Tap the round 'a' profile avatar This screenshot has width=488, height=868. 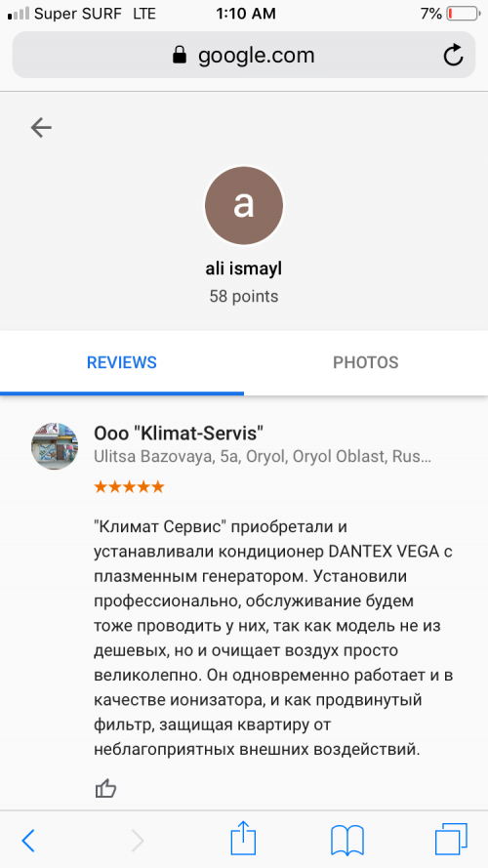pyautogui.click(x=244, y=206)
